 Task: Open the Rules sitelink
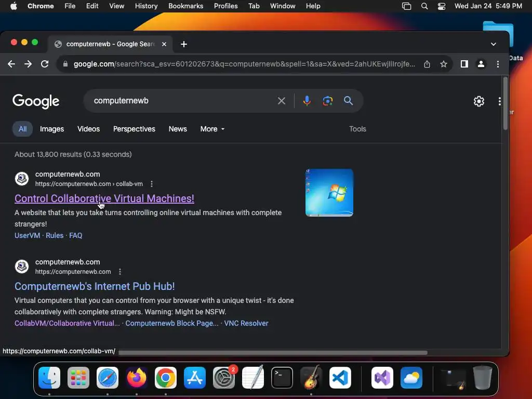[x=55, y=235]
